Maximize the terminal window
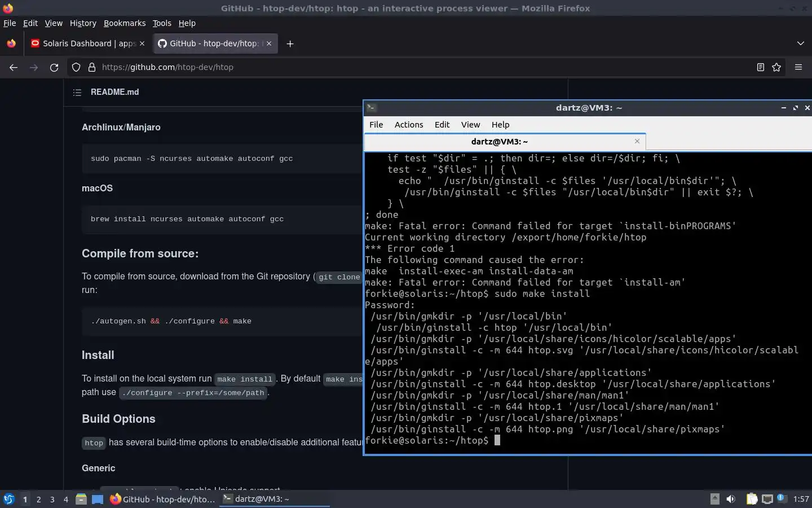This screenshot has height=508, width=812. [x=796, y=108]
